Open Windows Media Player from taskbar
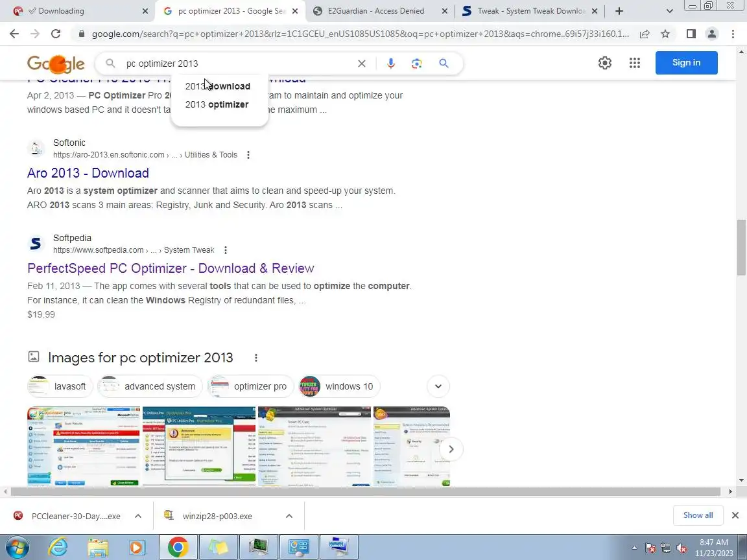 137,548
